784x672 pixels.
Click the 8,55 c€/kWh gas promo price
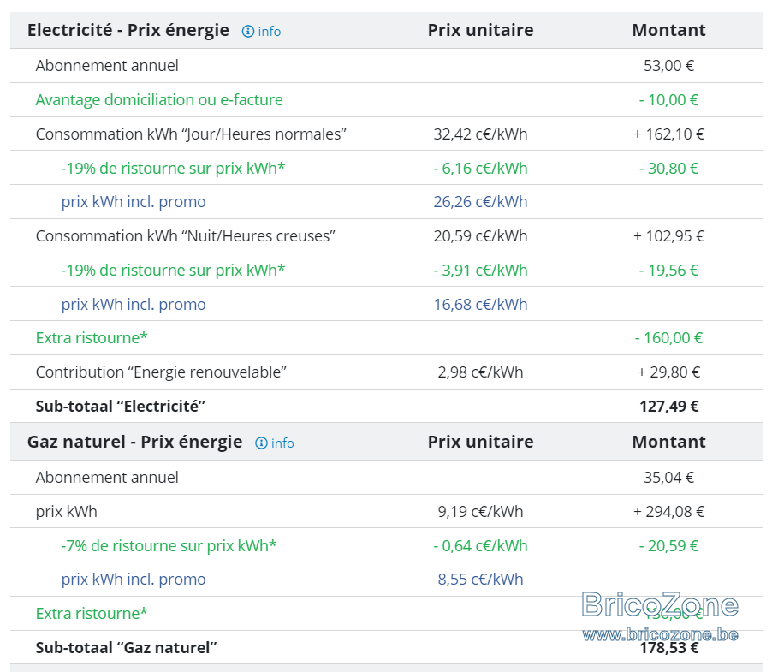480,580
